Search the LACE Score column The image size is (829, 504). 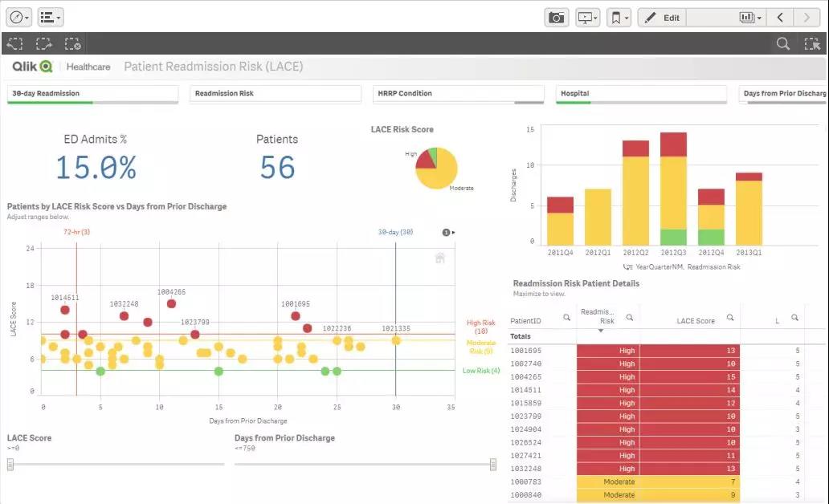(x=730, y=318)
